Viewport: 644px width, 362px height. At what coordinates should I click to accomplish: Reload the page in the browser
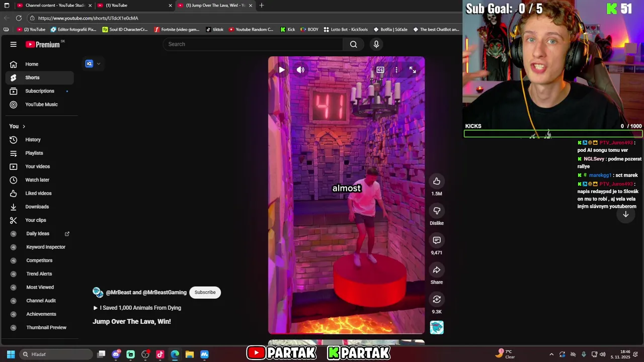click(19, 18)
